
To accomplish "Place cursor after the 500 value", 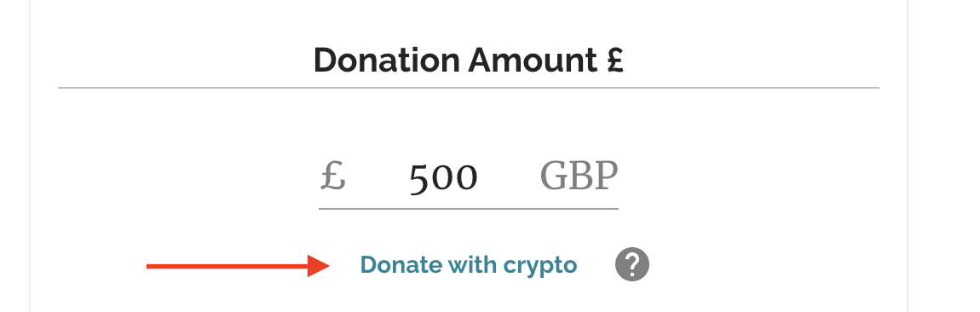I will pyautogui.click(x=481, y=177).
